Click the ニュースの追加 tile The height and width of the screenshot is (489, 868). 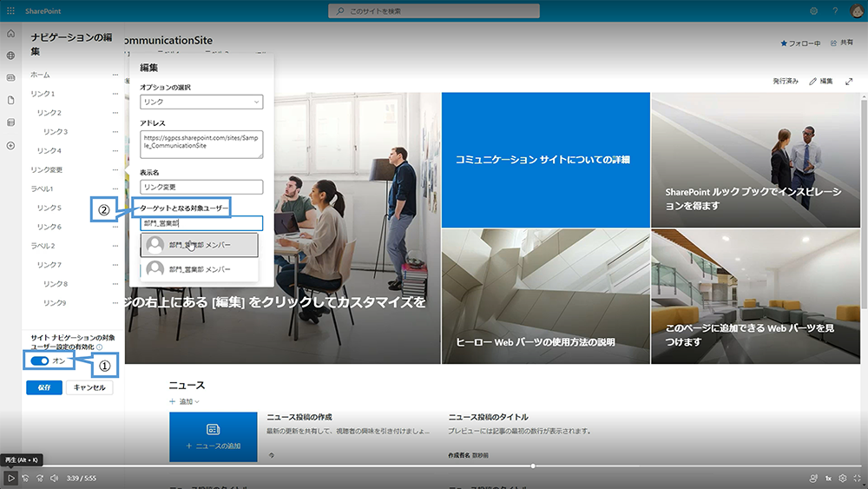point(214,437)
